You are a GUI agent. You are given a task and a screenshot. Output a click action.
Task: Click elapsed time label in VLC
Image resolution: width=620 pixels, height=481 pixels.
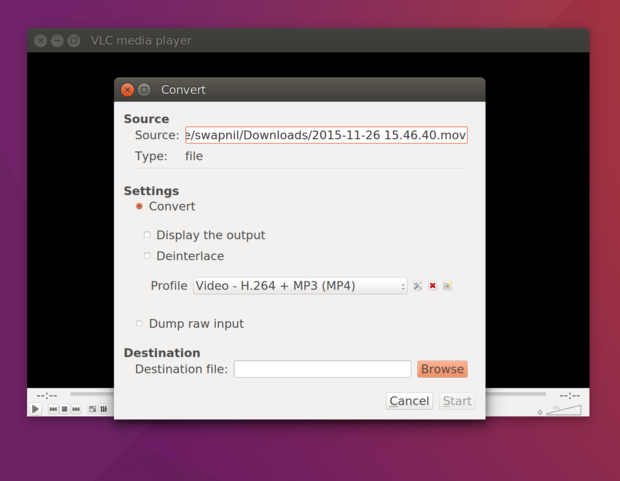[47, 395]
